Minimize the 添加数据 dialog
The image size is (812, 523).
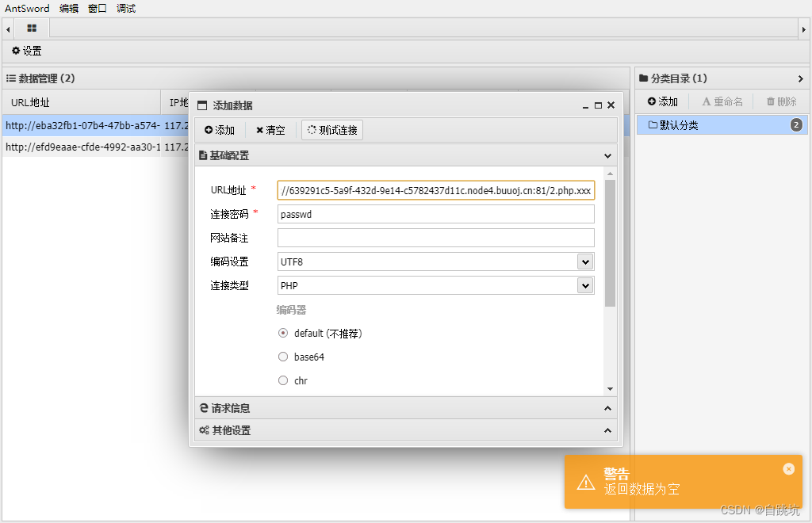point(585,105)
